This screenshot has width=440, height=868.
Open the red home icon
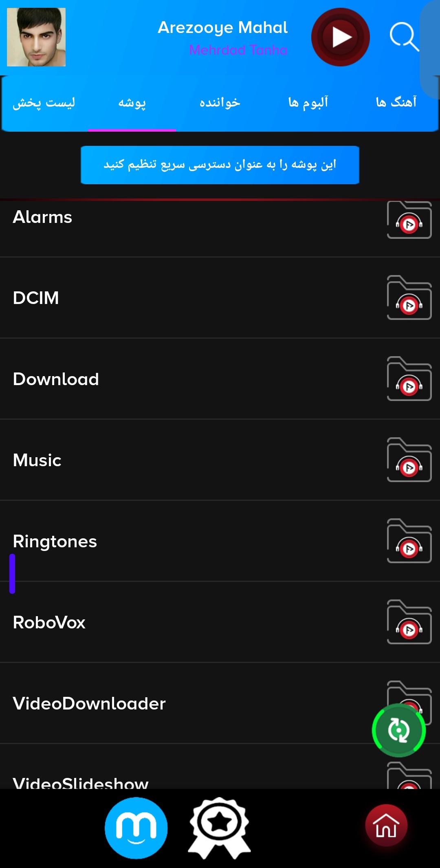(386, 825)
